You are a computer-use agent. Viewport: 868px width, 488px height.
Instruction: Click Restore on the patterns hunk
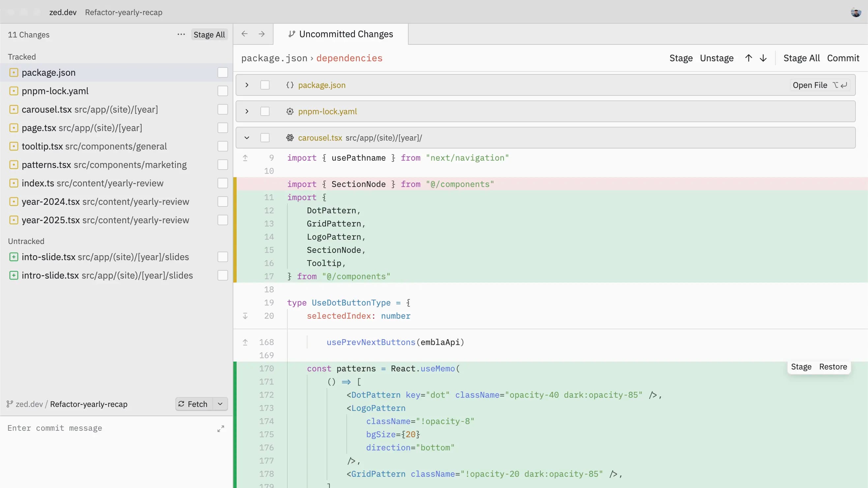tap(833, 367)
